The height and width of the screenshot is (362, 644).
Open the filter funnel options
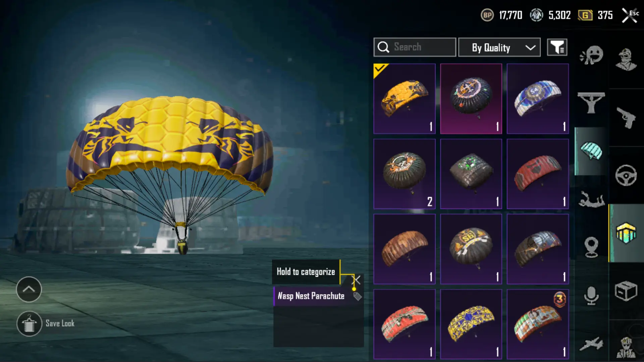(557, 47)
